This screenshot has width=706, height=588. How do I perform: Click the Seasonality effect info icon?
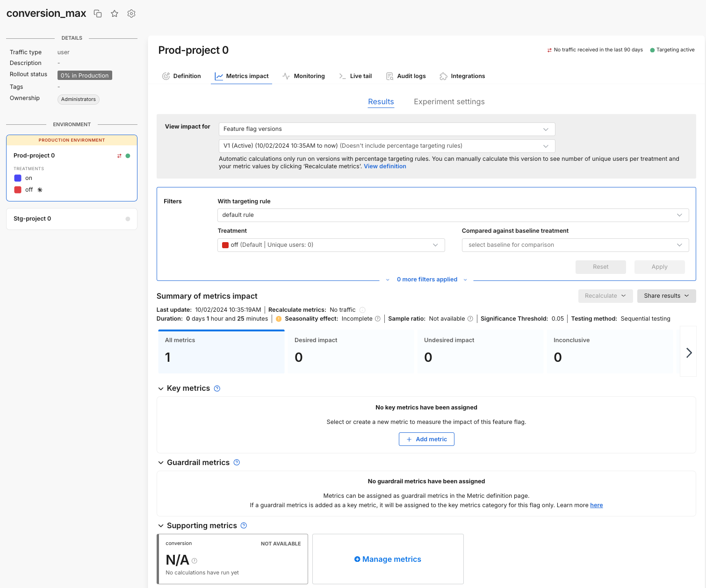(378, 319)
